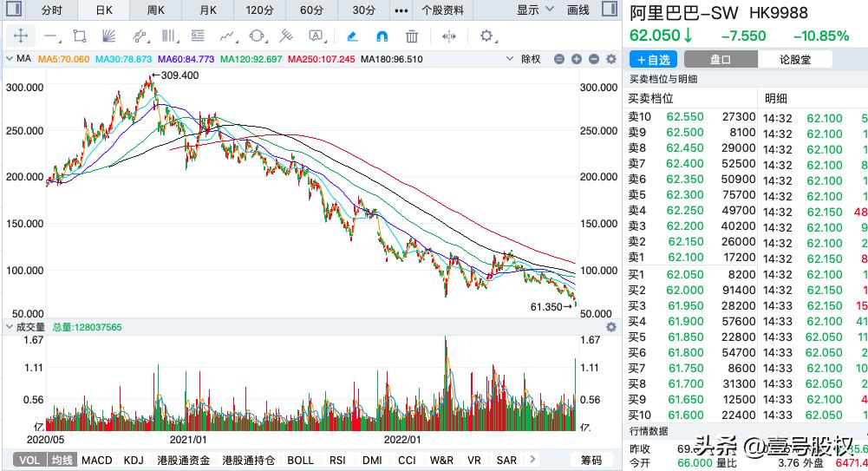Open the 筹码 chip distribution button
This screenshot has height=471, width=868.
point(591,460)
